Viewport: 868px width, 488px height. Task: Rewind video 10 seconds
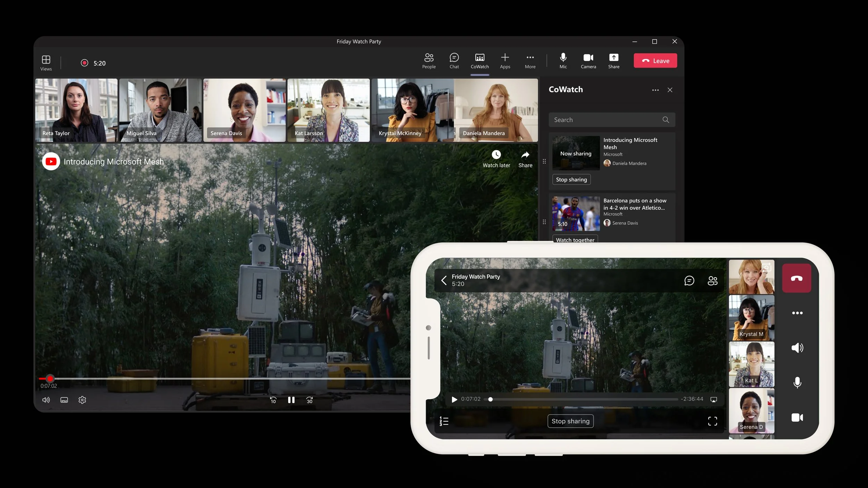click(x=273, y=400)
